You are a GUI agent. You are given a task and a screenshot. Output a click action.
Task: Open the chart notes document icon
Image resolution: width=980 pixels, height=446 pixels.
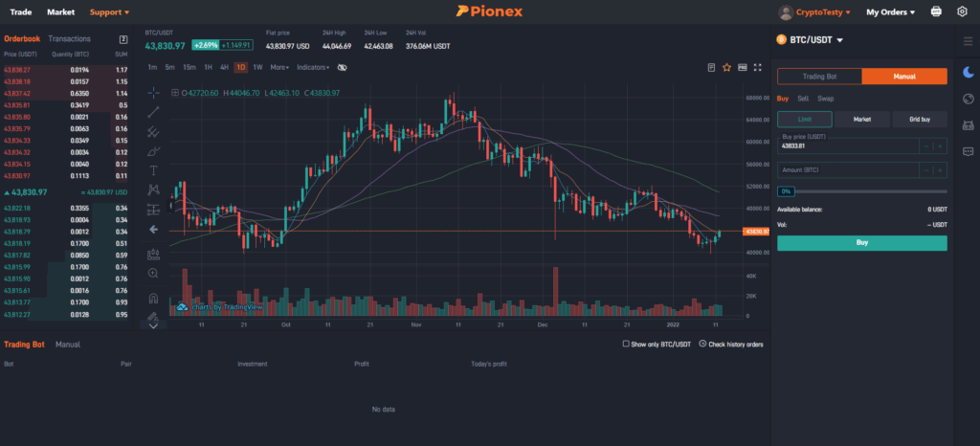(x=711, y=67)
